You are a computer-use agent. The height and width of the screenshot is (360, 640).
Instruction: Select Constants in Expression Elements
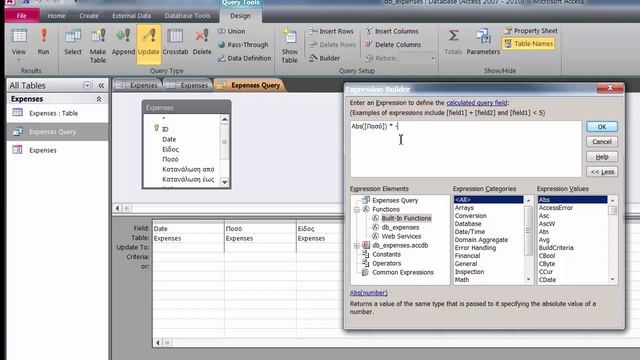[x=386, y=254]
